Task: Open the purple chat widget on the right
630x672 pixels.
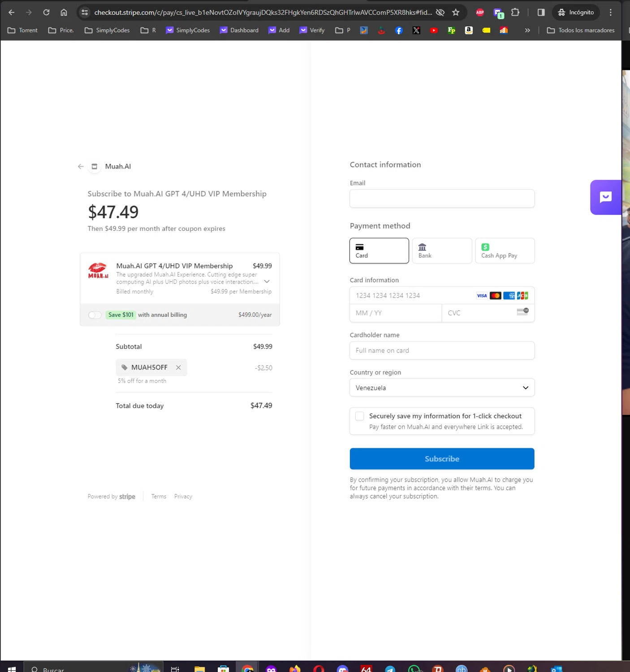Action: click(606, 198)
